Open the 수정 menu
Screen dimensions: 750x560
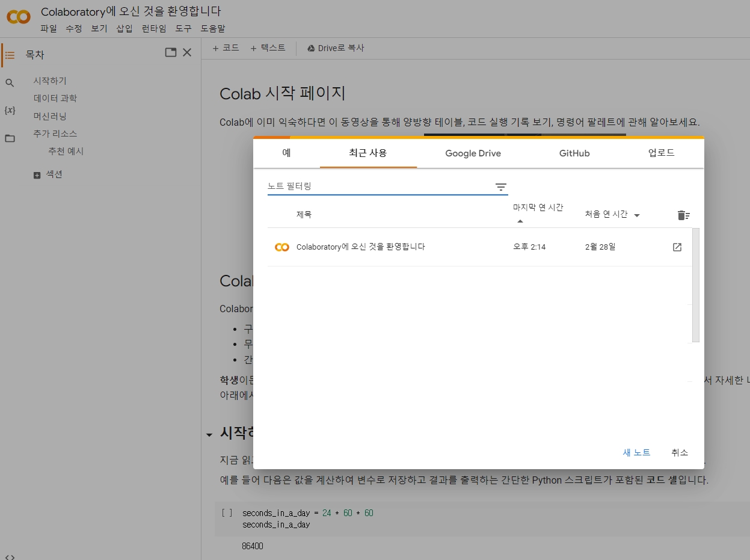(73, 28)
